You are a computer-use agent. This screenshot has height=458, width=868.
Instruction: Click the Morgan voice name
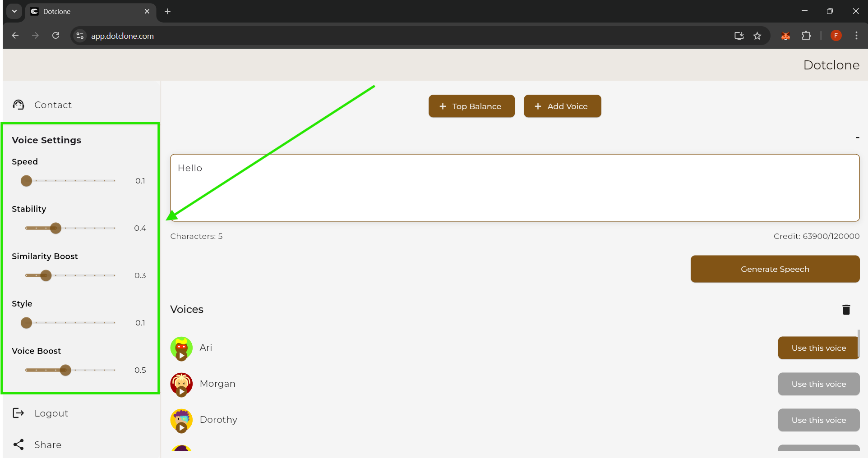[217, 384]
